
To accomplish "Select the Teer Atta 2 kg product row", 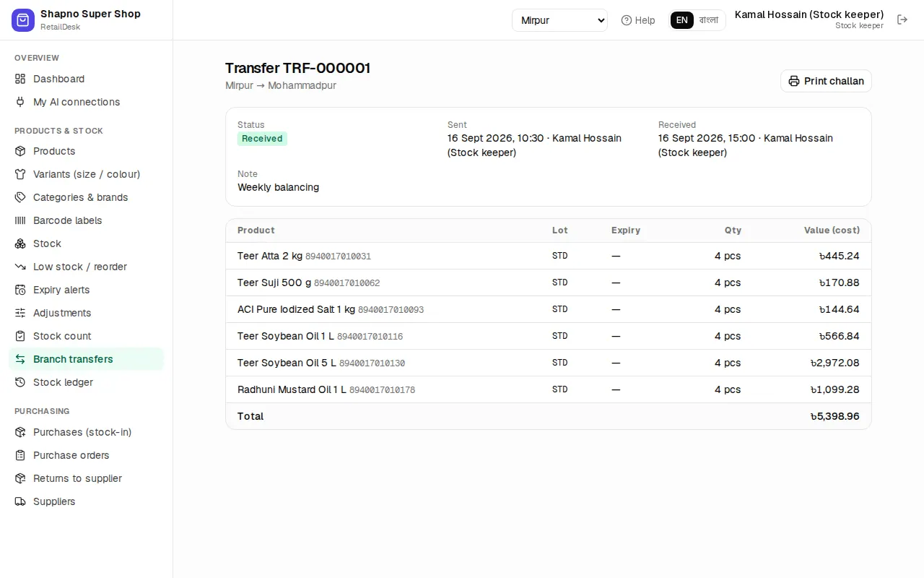I will point(549,256).
